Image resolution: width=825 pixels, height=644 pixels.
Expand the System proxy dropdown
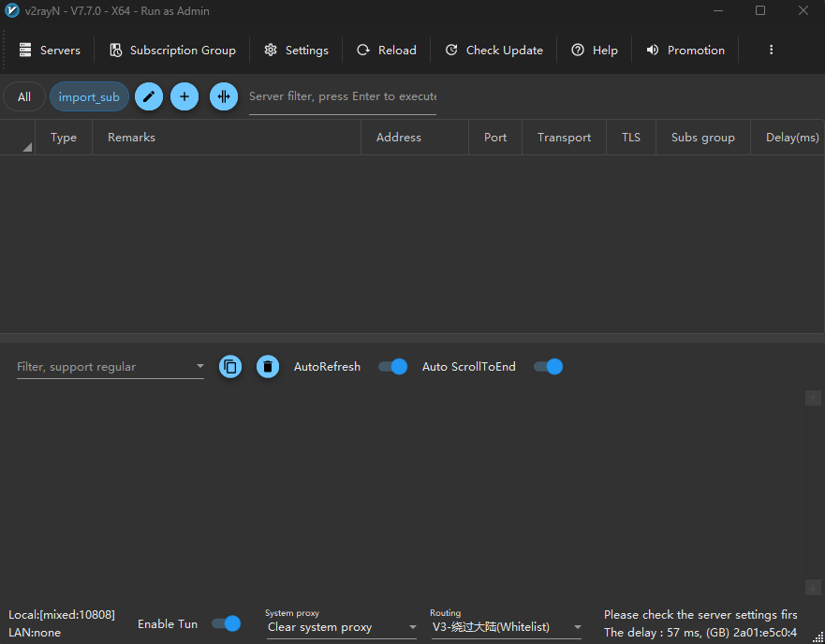pos(412,627)
